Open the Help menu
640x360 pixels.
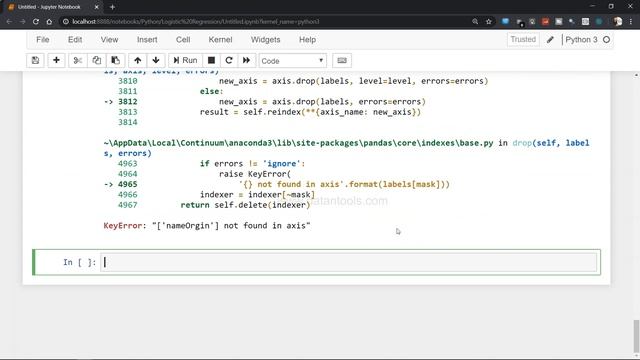307,40
